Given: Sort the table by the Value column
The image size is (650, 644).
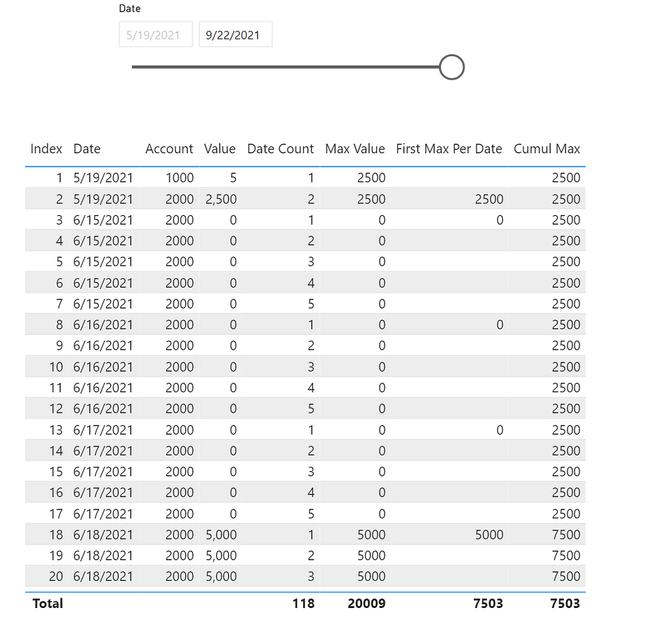Looking at the screenshot, I should [x=219, y=149].
